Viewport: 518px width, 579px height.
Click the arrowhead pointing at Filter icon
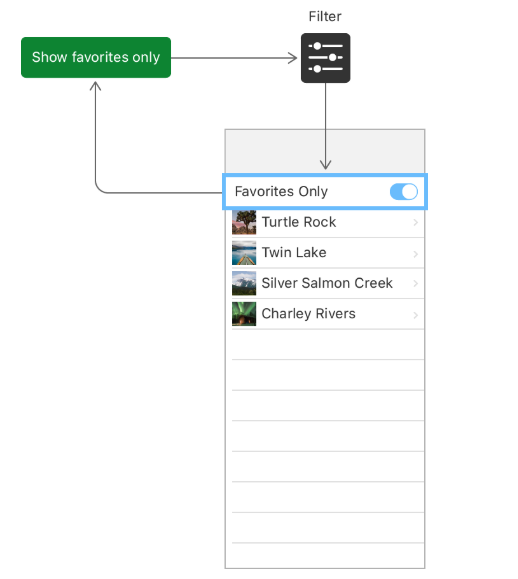(x=293, y=58)
